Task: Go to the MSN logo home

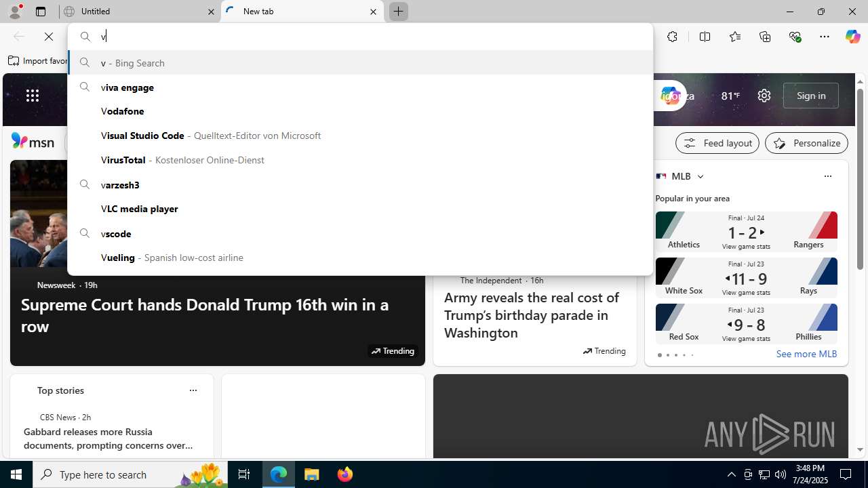Action: tap(33, 142)
